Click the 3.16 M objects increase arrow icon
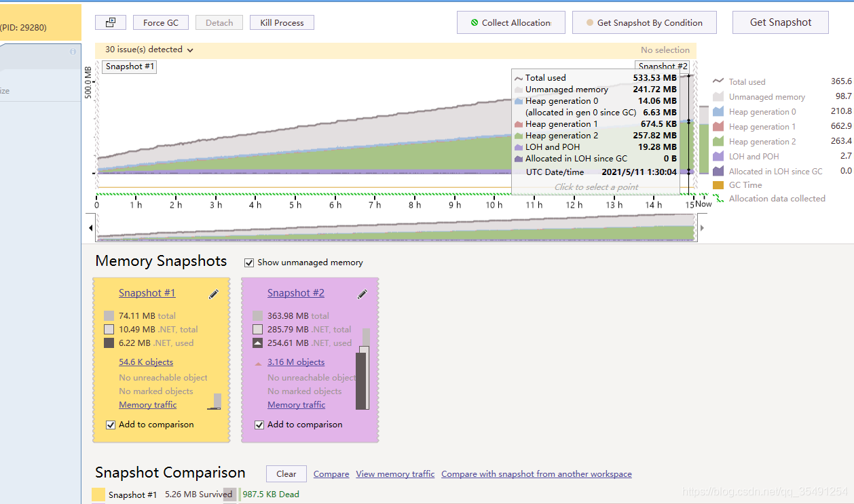The image size is (854, 504). pos(258,364)
